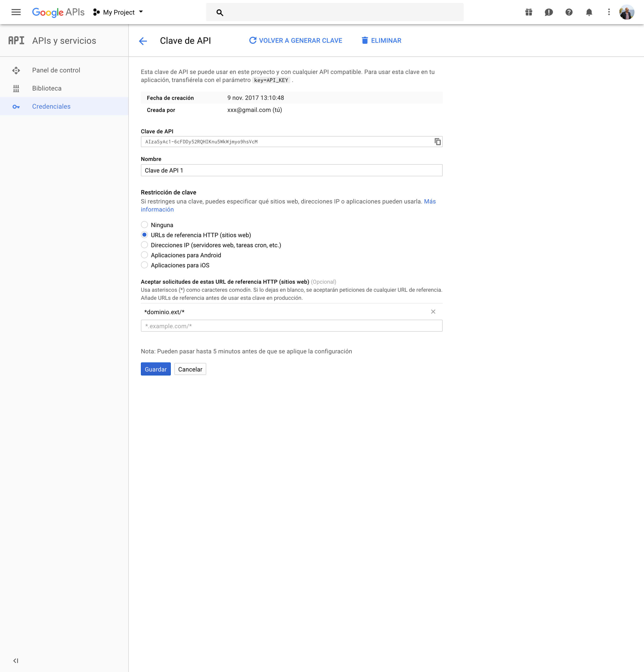Go back with the blue arrow
The width and height of the screenshot is (644, 672).
pos(143,41)
